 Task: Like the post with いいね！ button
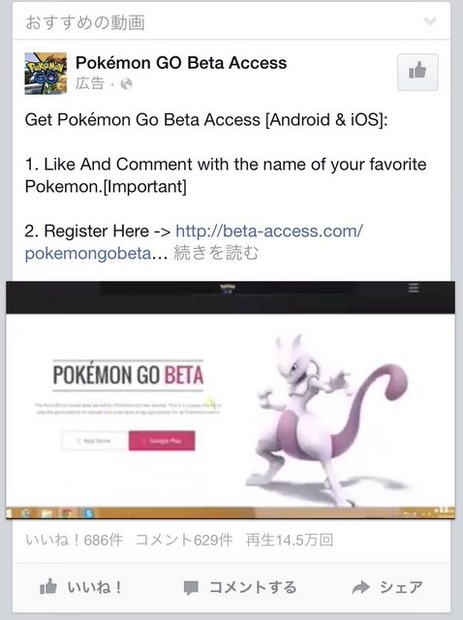click(80, 587)
